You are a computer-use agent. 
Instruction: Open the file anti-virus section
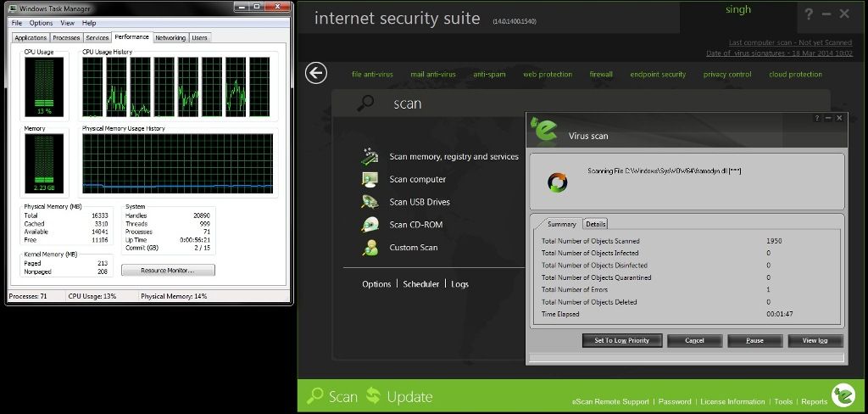[x=373, y=75]
